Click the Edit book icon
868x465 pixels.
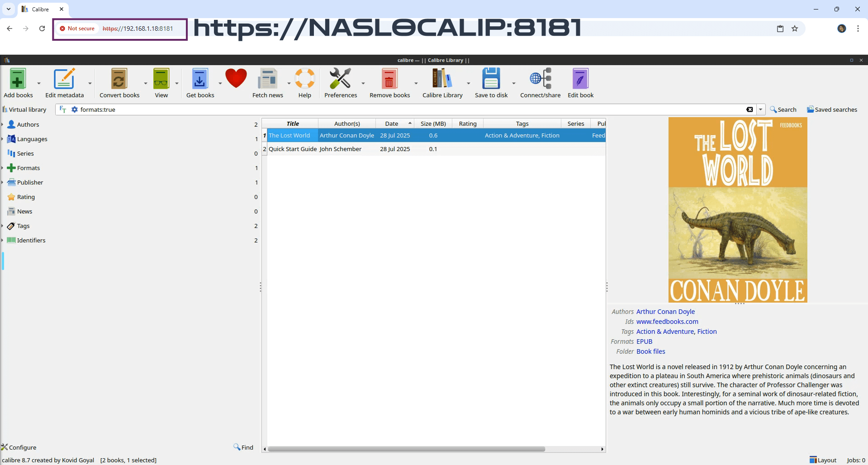point(580,79)
